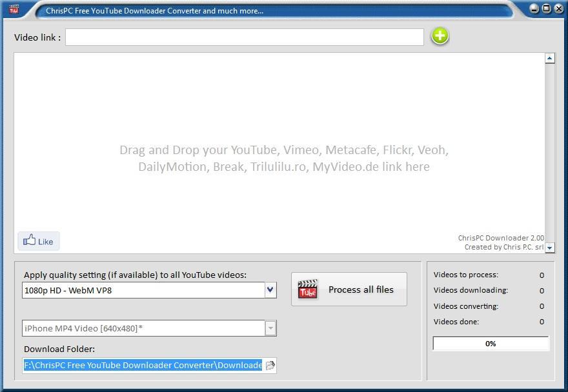Click the Facebook Like button

point(39,241)
